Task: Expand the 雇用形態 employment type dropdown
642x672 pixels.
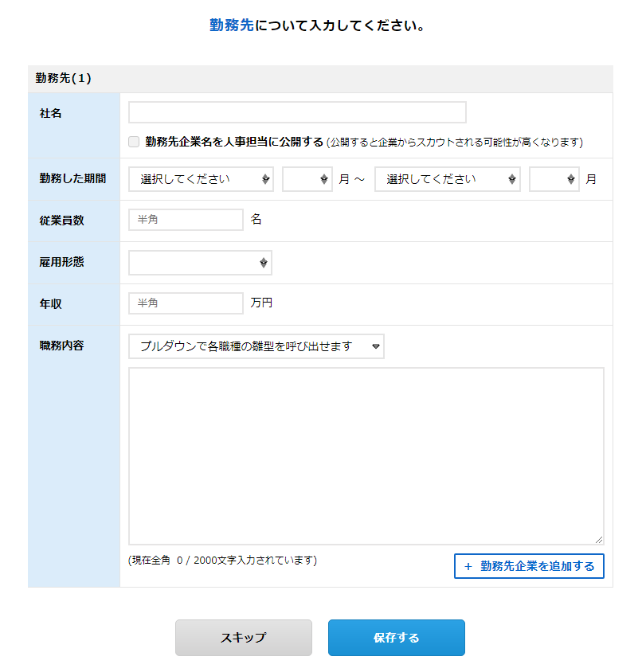Action: tap(200, 263)
